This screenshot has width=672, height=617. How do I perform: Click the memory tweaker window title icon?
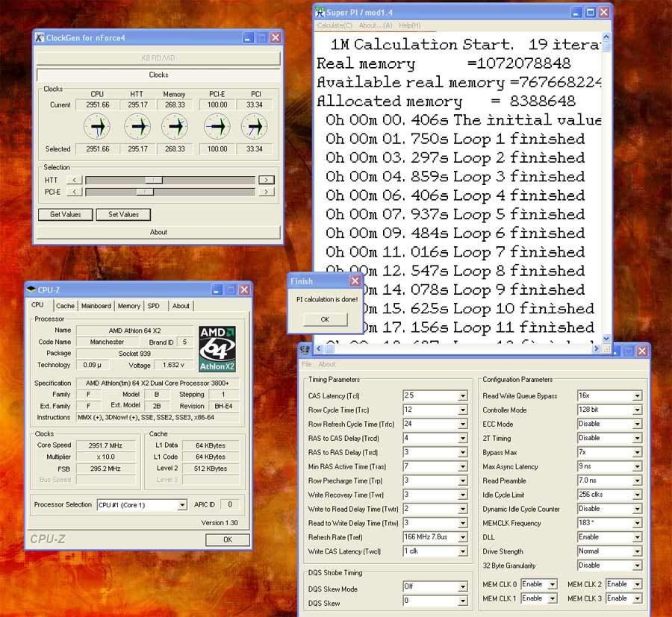tap(305, 350)
